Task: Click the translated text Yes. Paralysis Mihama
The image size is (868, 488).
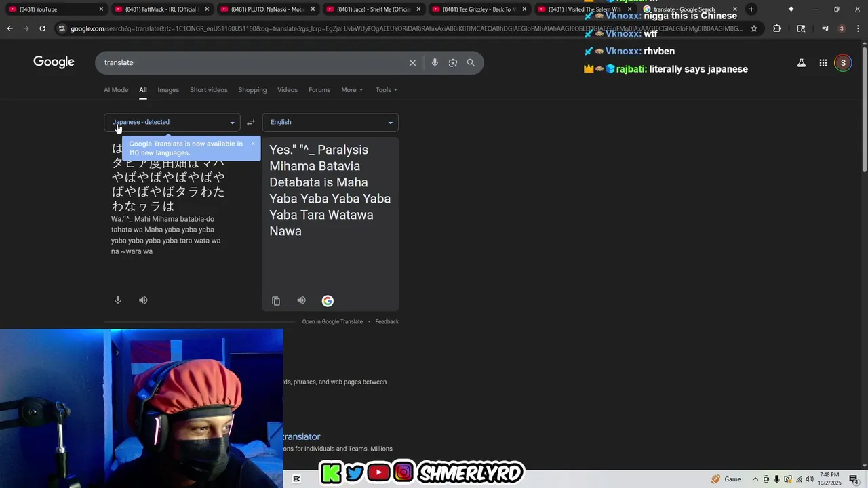Action: click(x=330, y=190)
